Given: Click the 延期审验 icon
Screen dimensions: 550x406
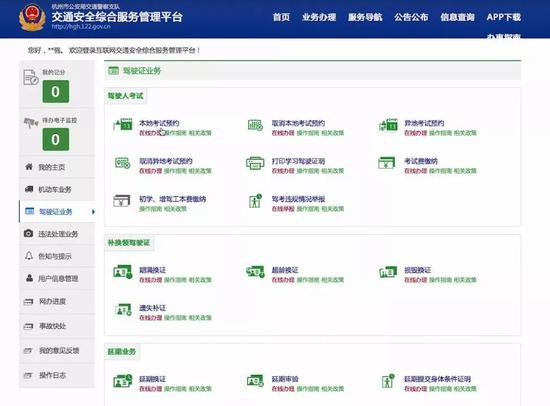Looking at the screenshot, I should 255,381.
